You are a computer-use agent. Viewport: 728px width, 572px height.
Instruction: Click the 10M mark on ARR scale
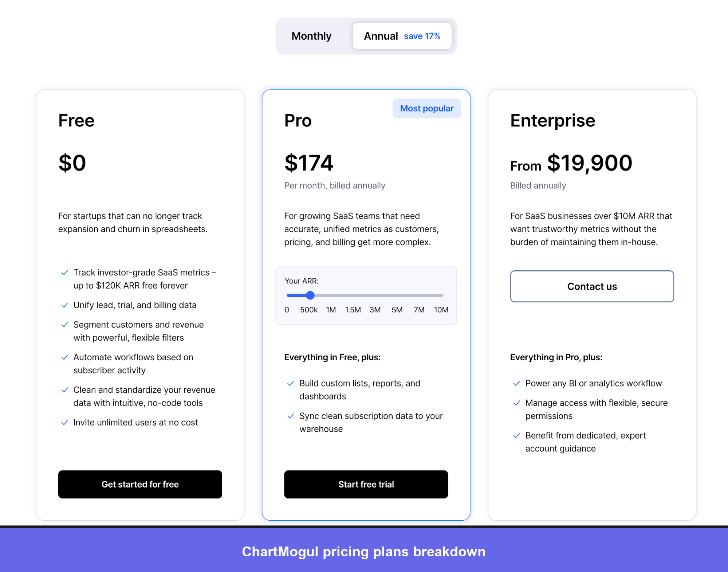point(441,310)
